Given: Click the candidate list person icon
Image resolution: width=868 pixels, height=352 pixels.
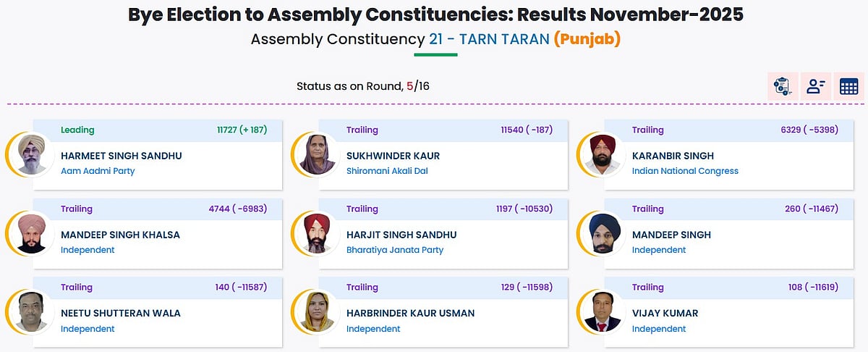Looking at the screenshot, I should click(x=816, y=87).
